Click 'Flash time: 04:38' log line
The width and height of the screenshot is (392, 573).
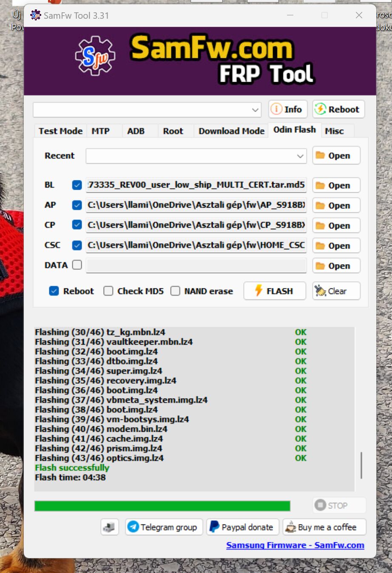[70, 477]
